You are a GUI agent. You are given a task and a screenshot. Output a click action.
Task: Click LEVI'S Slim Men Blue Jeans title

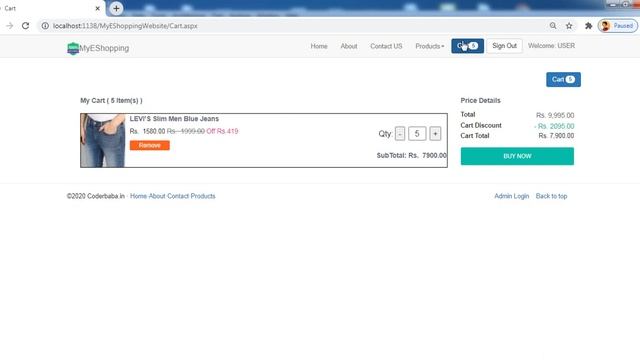tap(174, 119)
